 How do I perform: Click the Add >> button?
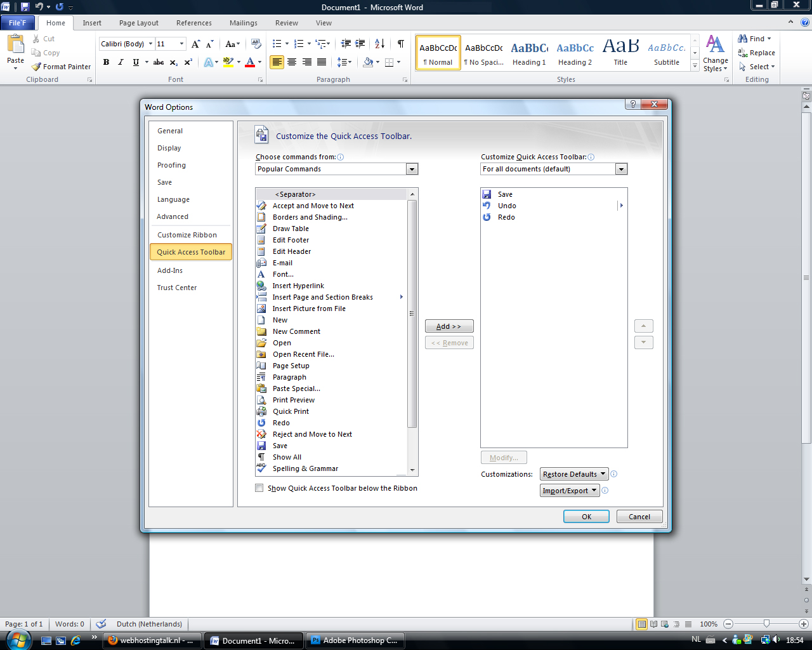point(449,326)
